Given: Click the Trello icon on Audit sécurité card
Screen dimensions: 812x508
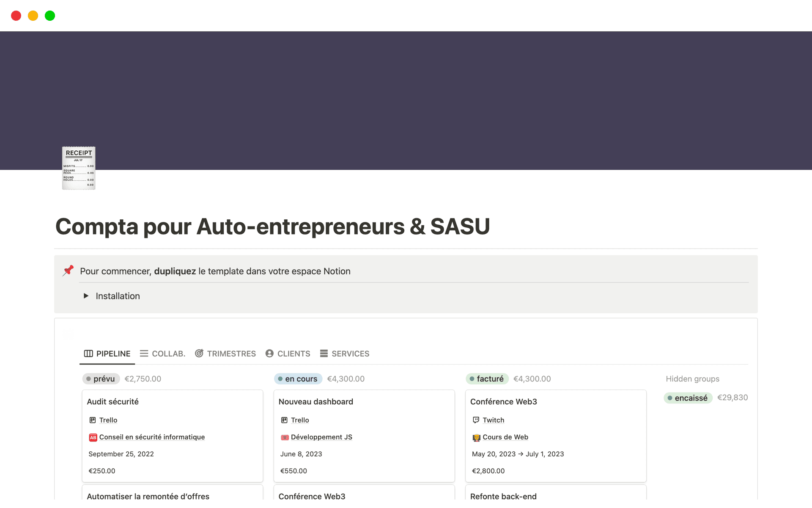Looking at the screenshot, I should coord(93,420).
